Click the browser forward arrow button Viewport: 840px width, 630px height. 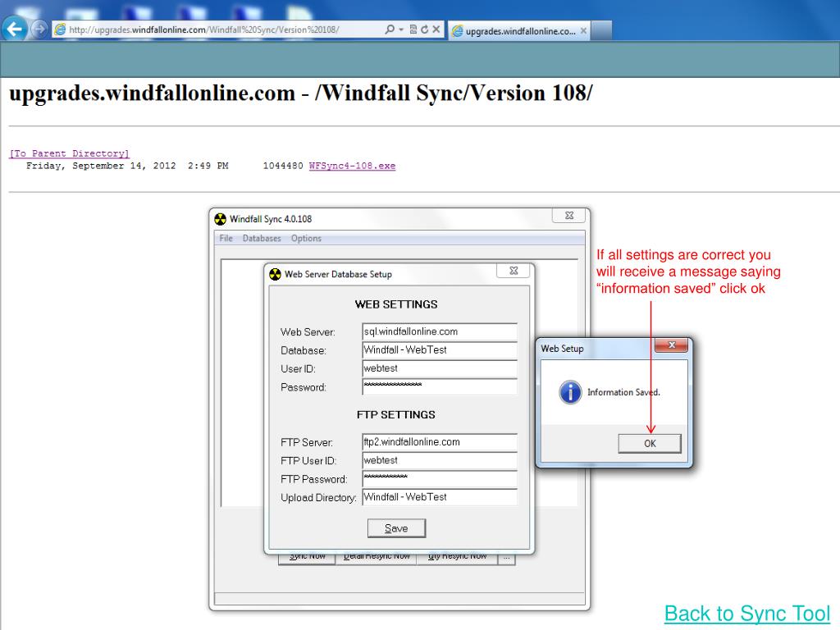(x=39, y=29)
